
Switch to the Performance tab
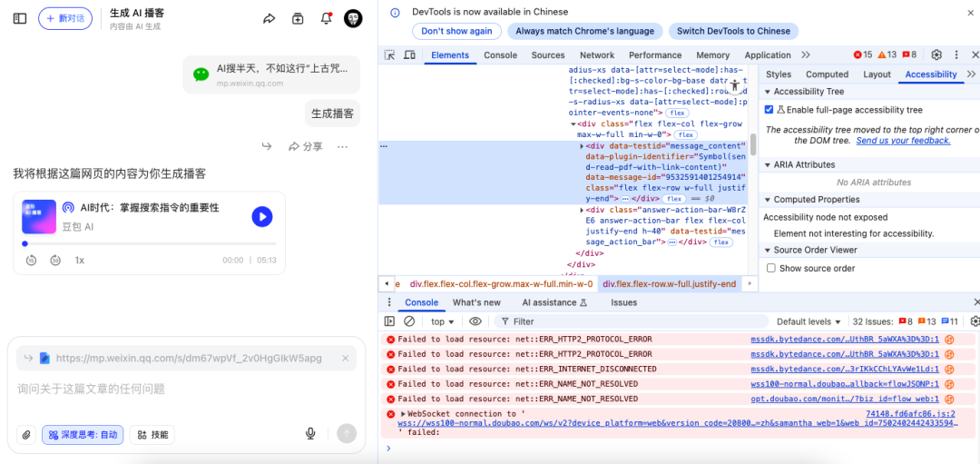[x=655, y=55]
